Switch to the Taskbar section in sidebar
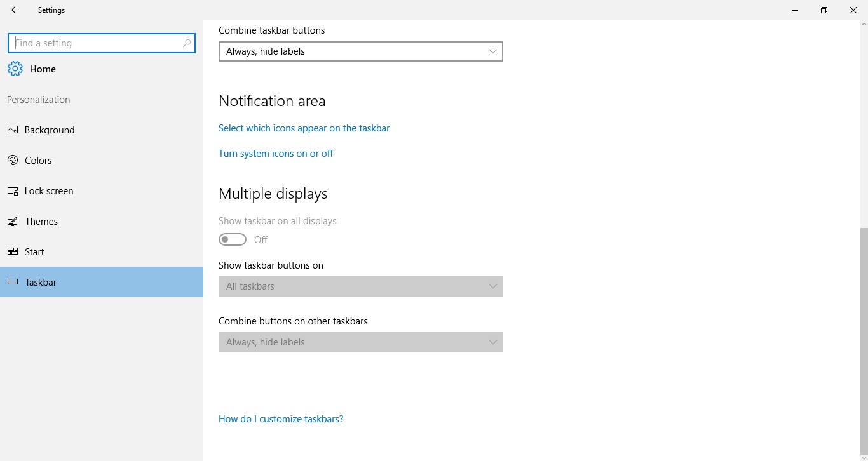The height and width of the screenshot is (461, 868). [39, 282]
